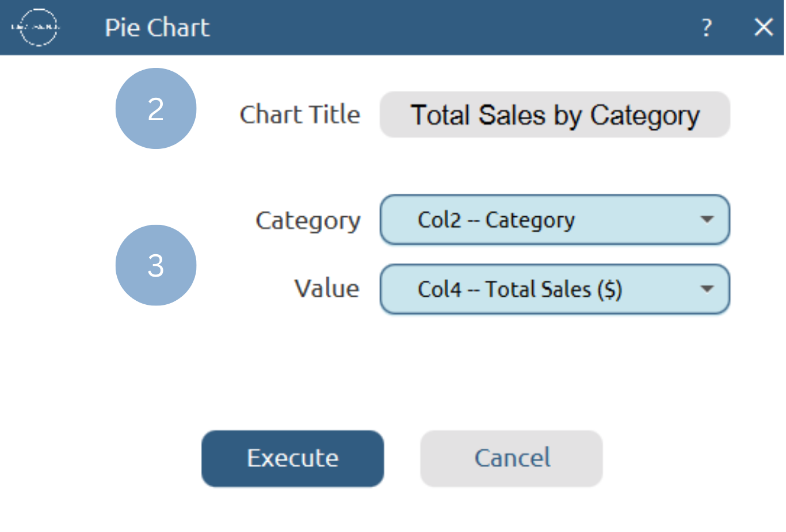Close the Pie Chart dialog
The height and width of the screenshot is (532, 786).
click(764, 26)
